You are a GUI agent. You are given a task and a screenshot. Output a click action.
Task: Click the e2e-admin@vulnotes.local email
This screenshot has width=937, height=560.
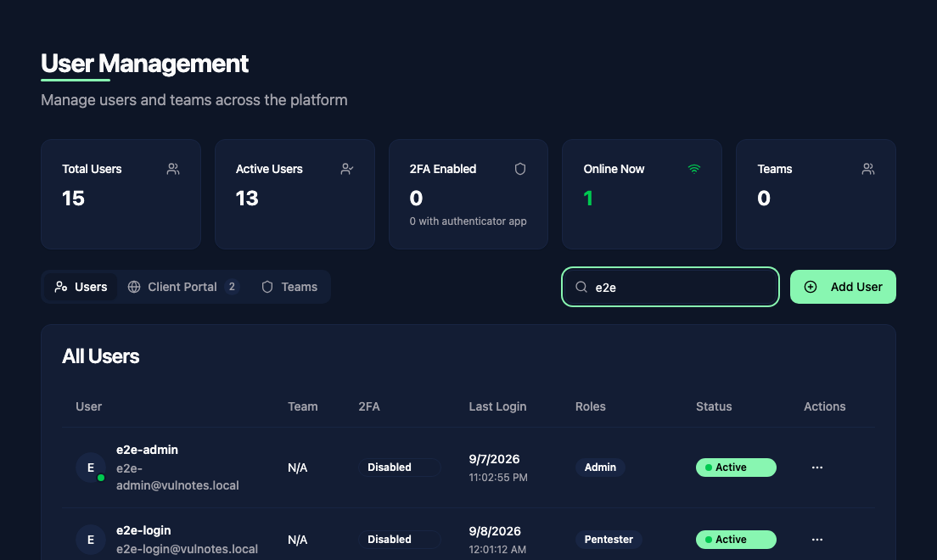click(x=177, y=477)
